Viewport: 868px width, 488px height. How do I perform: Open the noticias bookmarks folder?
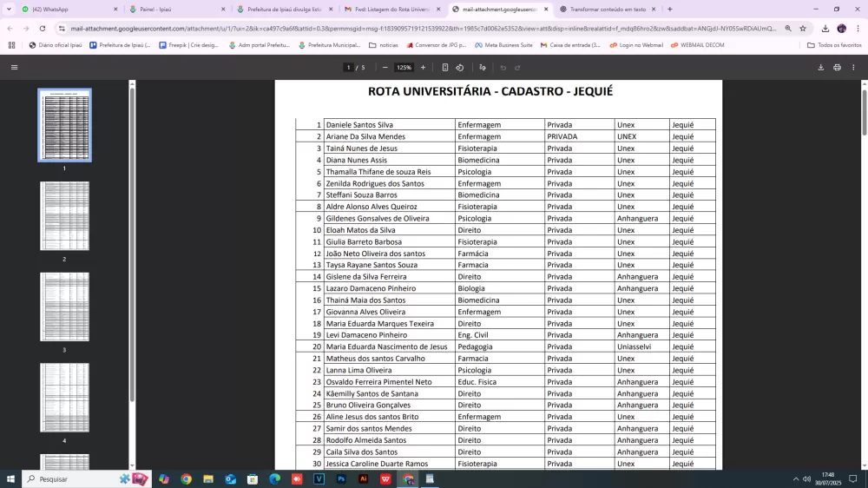click(384, 45)
